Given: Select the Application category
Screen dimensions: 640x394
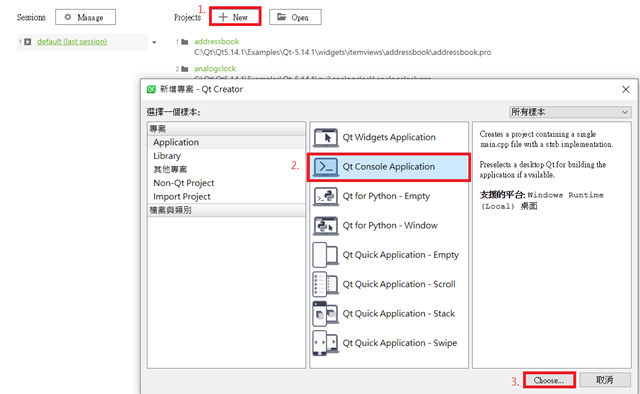Looking at the screenshot, I should point(227,142).
